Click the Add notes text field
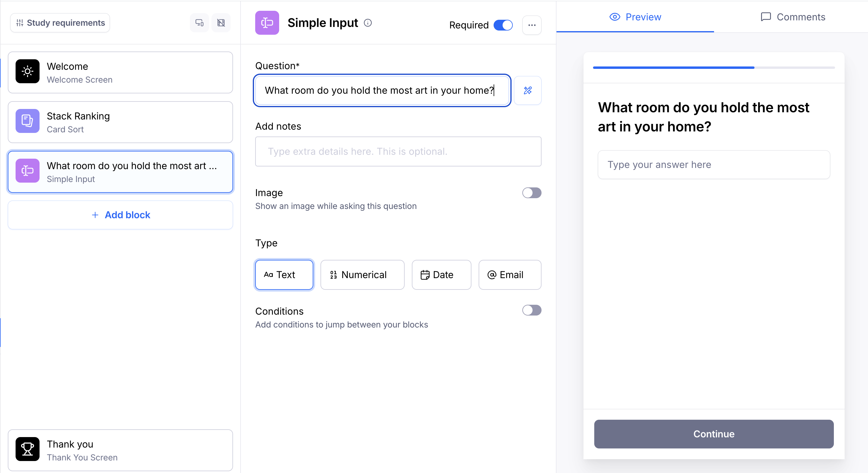 tap(398, 151)
